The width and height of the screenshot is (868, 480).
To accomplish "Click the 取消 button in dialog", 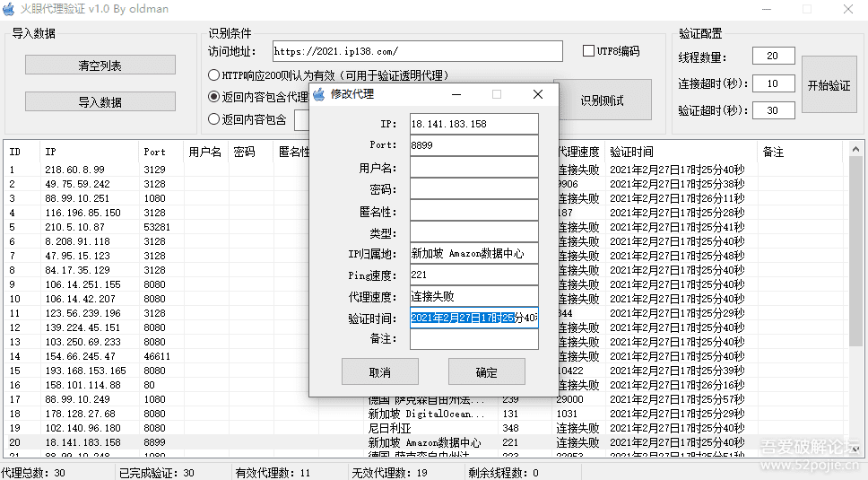I will coord(379,371).
